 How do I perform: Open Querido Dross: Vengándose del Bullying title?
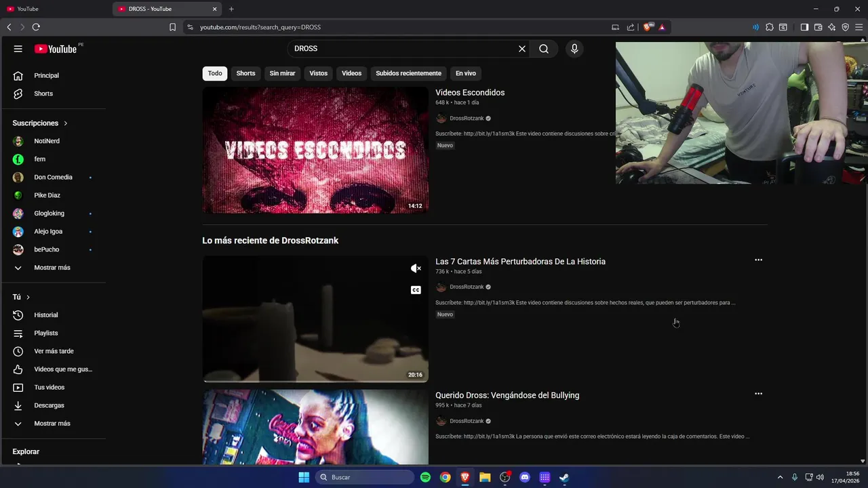point(507,395)
